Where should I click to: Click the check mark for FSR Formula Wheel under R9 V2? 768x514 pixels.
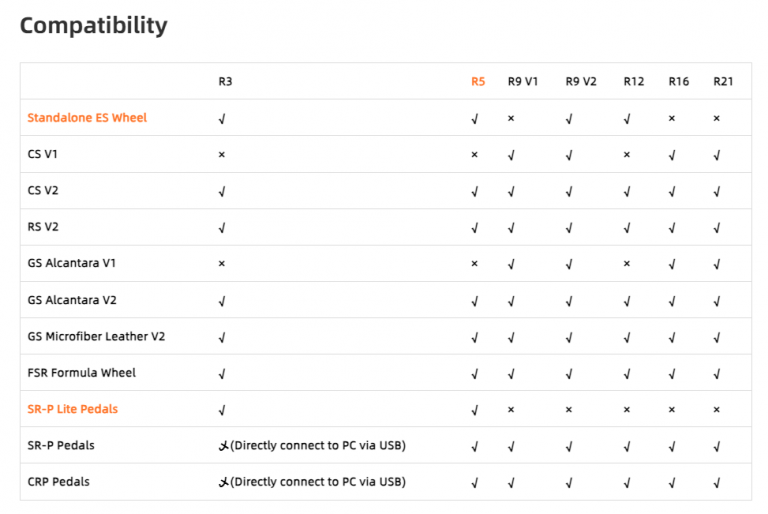click(569, 374)
